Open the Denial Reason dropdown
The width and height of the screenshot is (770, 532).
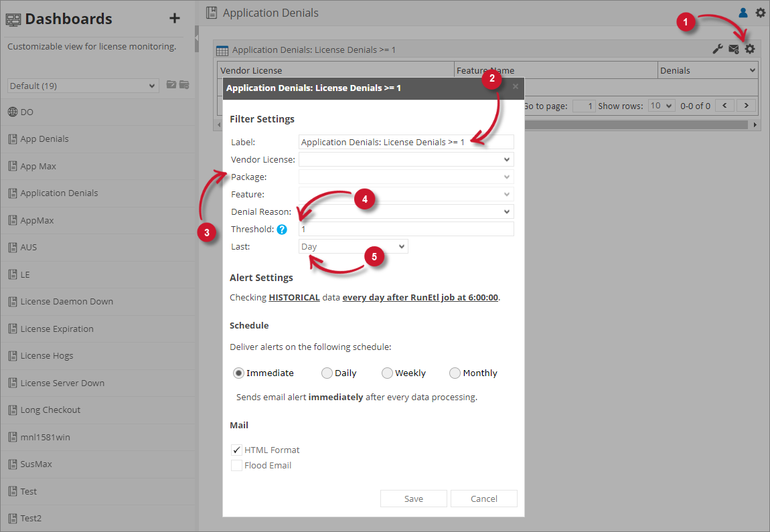(406, 211)
